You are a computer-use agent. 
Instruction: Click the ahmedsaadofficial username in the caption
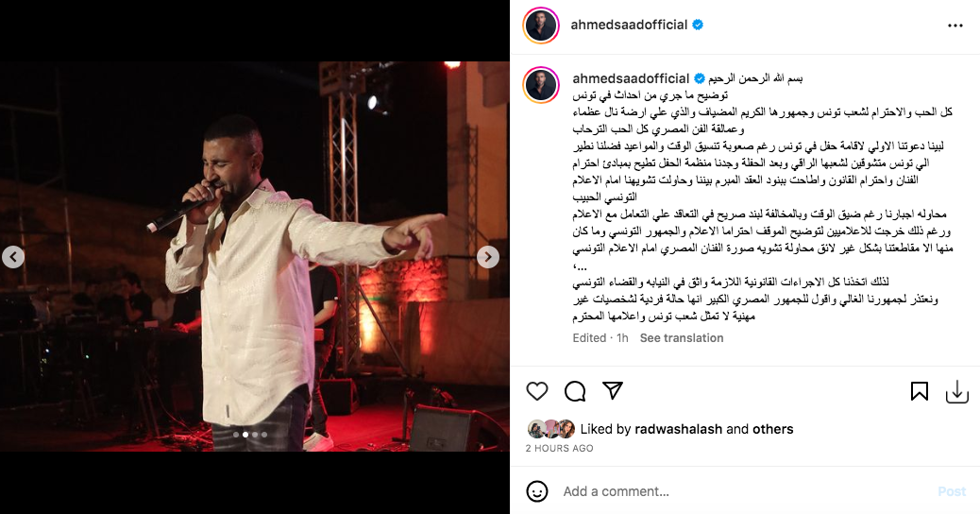(631, 78)
